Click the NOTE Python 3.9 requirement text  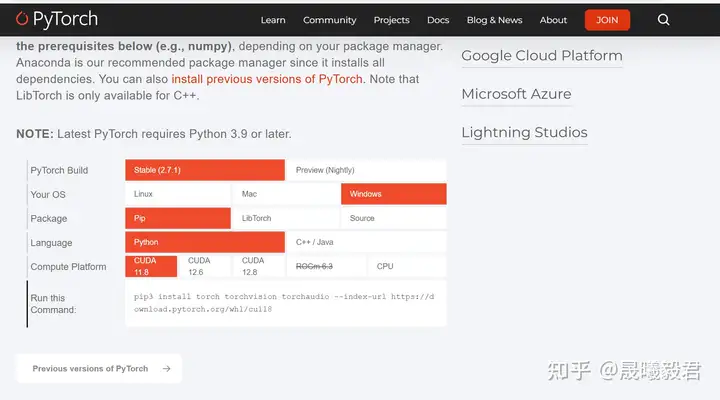154,134
